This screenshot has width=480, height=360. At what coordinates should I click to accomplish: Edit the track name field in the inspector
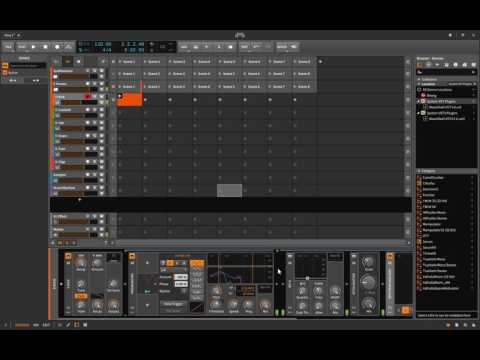[28, 66]
